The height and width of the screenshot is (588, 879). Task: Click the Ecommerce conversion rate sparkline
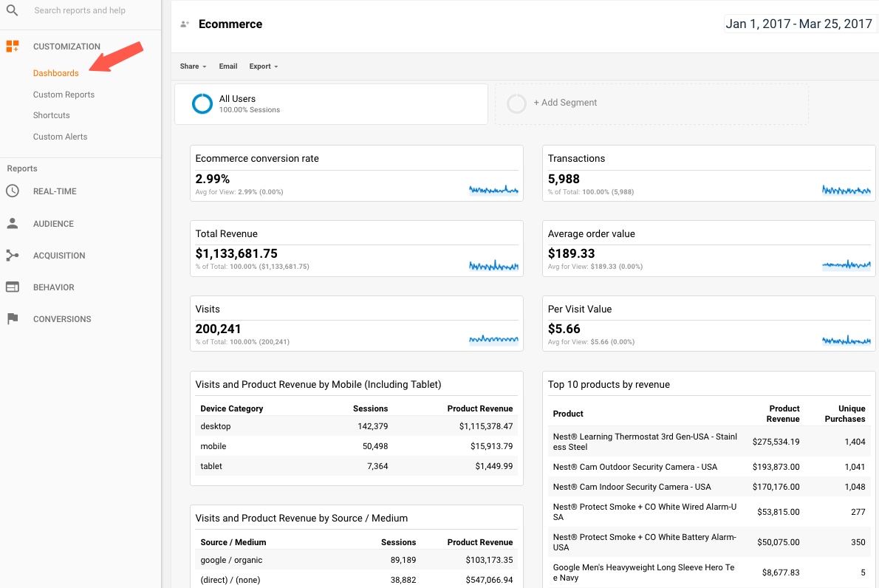pos(493,190)
